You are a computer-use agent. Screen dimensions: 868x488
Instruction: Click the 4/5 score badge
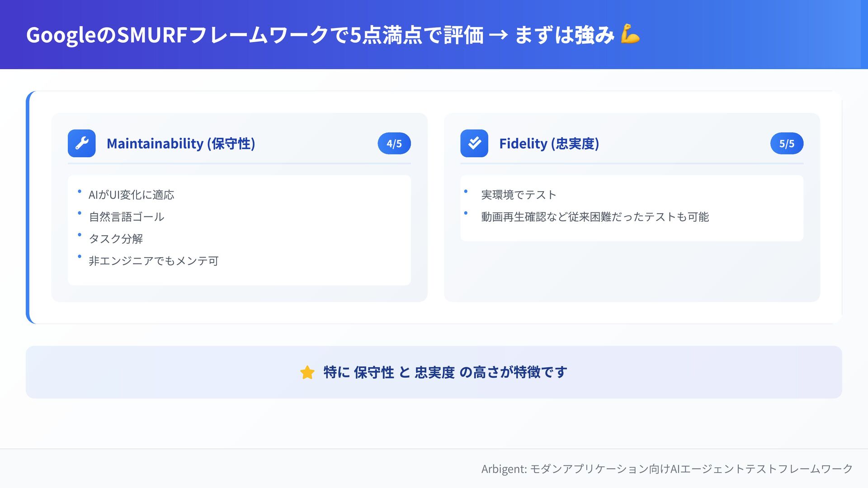point(394,144)
